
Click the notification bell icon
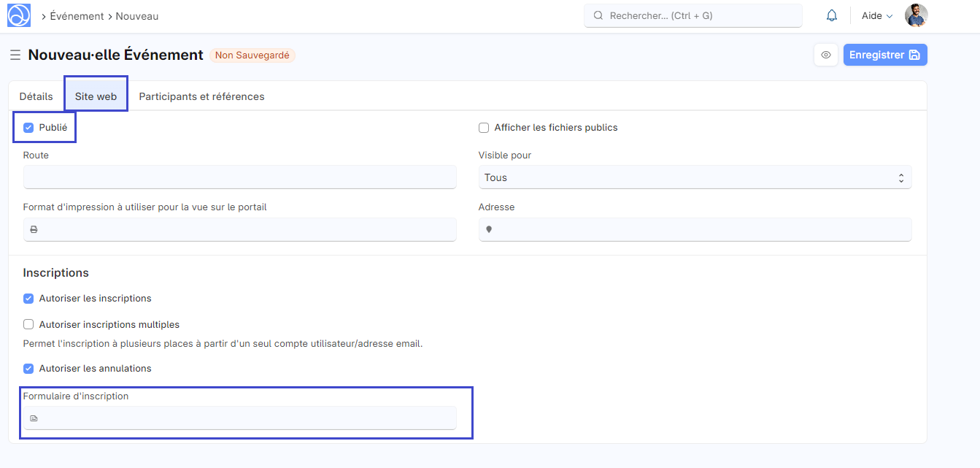click(x=831, y=15)
